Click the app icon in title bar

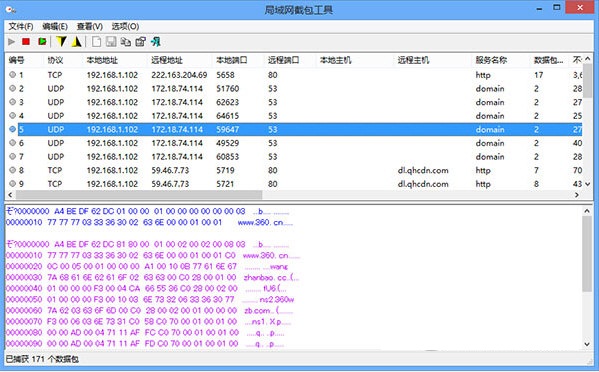click(x=11, y=9)
